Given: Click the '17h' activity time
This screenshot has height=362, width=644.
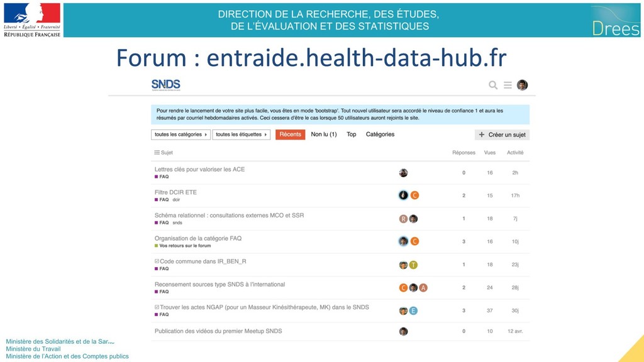Looking at the screenshot, I should [x=515, y=195].
